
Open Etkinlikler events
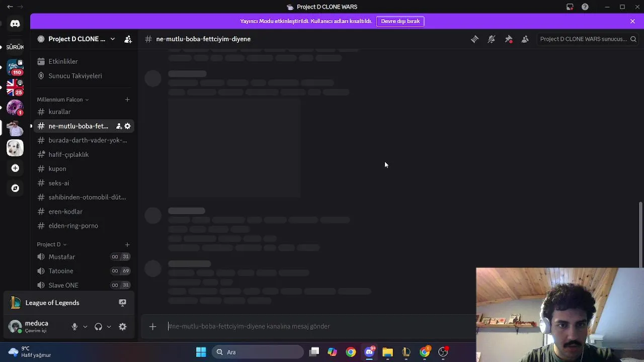pyautogui.click(x=84, y=61)
